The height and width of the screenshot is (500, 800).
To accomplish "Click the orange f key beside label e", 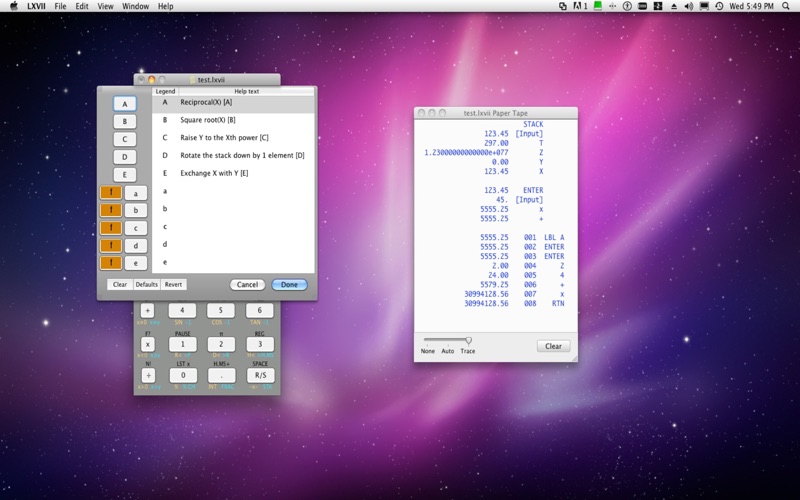I will point(109,262).
